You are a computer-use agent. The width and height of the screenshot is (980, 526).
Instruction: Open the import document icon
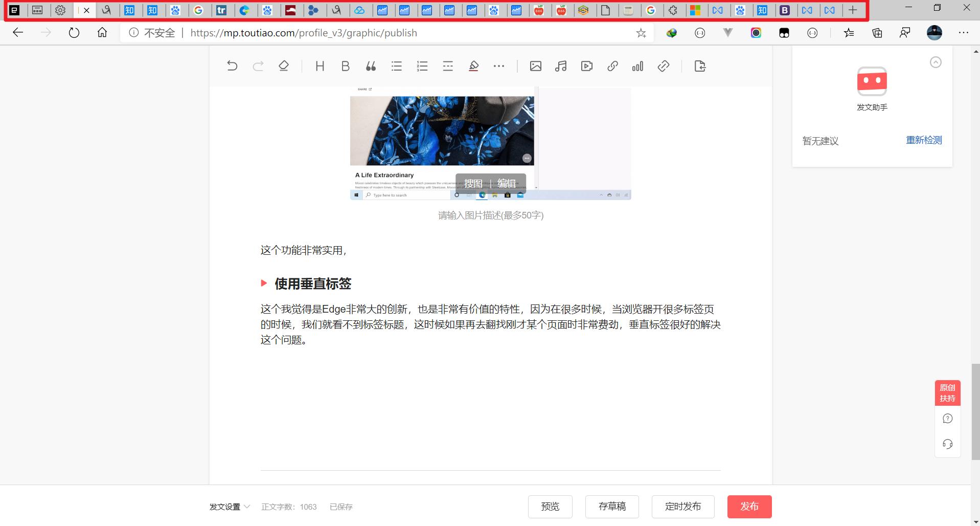(x=700, y=65)
